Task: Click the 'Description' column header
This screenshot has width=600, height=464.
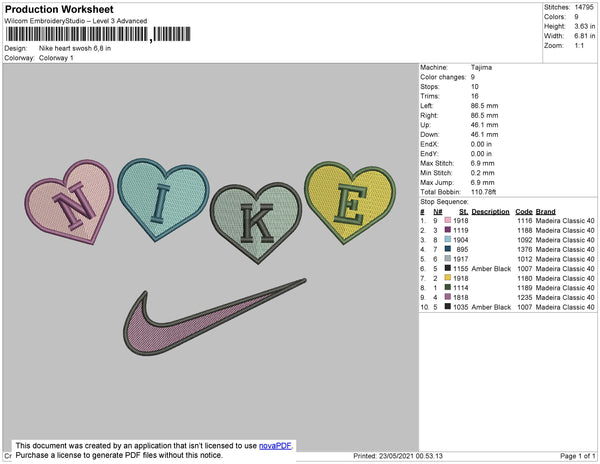Action: (x=491, y=212)
